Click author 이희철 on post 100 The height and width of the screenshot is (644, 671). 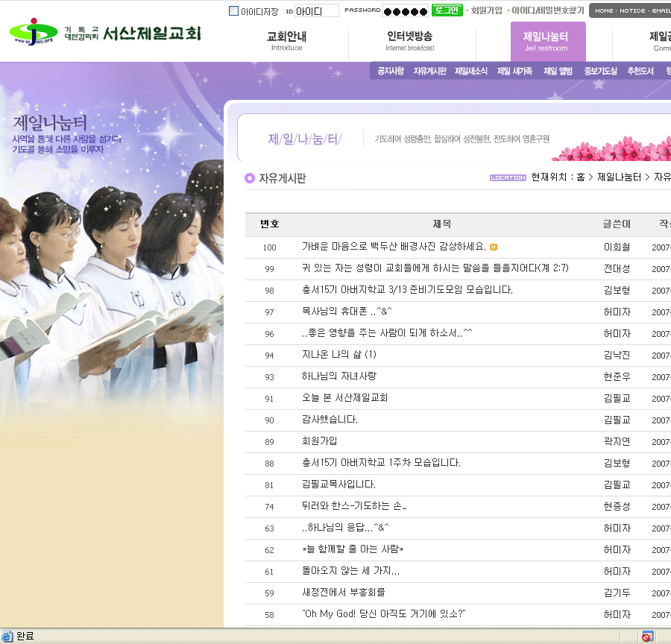[617, 247]
